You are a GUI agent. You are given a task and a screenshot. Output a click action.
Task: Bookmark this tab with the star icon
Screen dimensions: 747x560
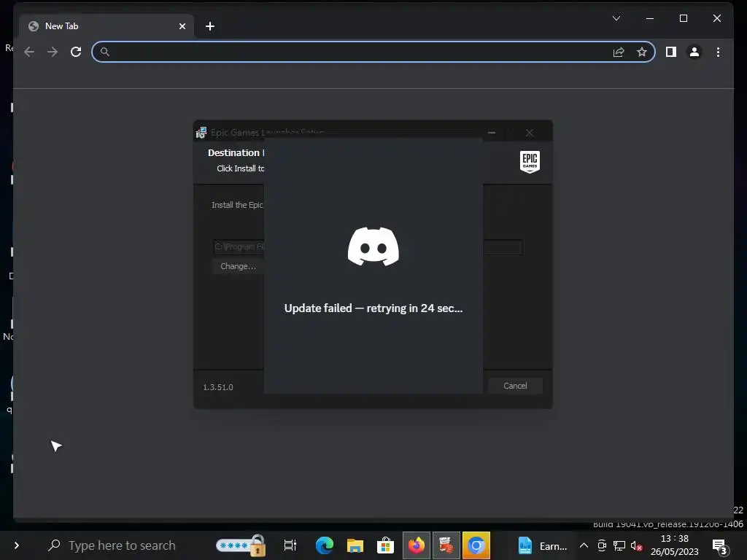(642, 52)
